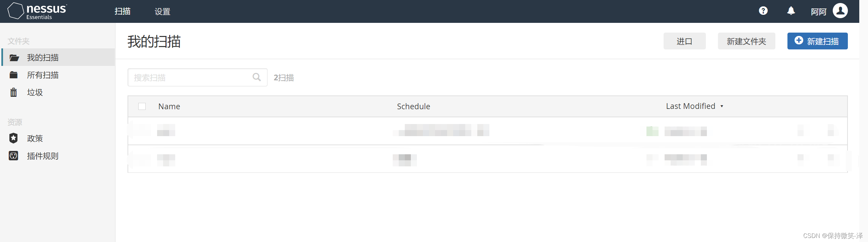Image resolution: width=868 pixels, height=242 pixels.
Task: Sort by Last Modified dropdown arrow
Action: coord(721,106)
